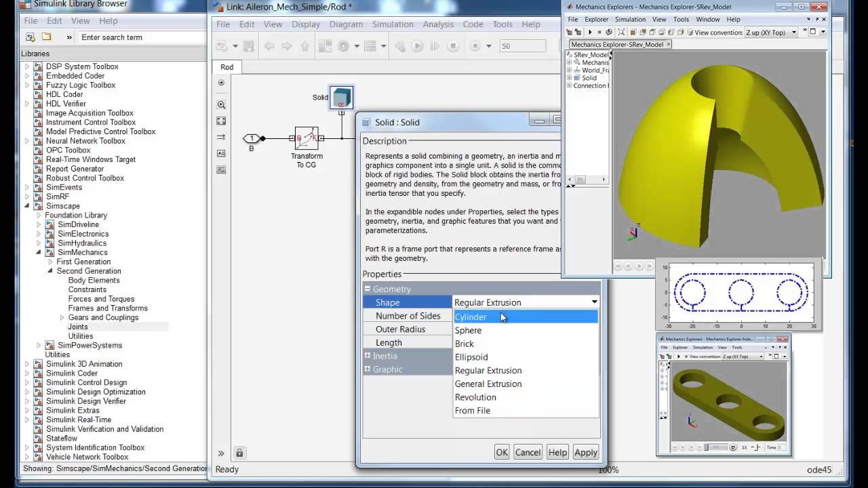Choose Cylinder from the Shape list

(x=526, y=317)
